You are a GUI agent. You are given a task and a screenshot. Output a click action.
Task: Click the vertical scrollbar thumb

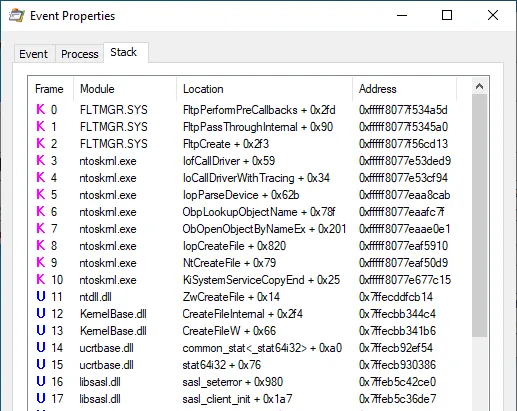point(479,216)
